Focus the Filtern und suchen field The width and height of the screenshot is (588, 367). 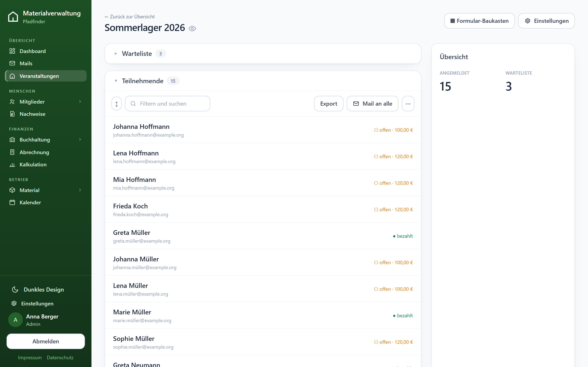coord(168,104)
